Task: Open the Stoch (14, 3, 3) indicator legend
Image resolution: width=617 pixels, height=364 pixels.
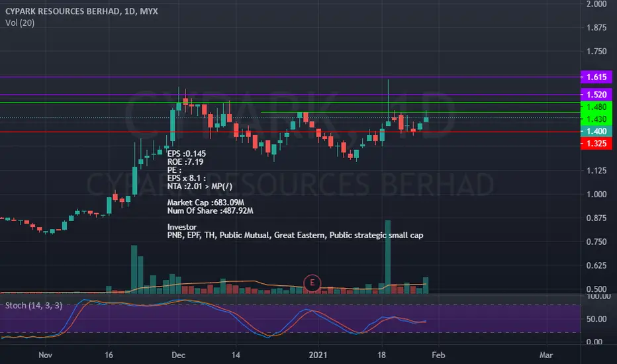Action: (x=34, y=305)
